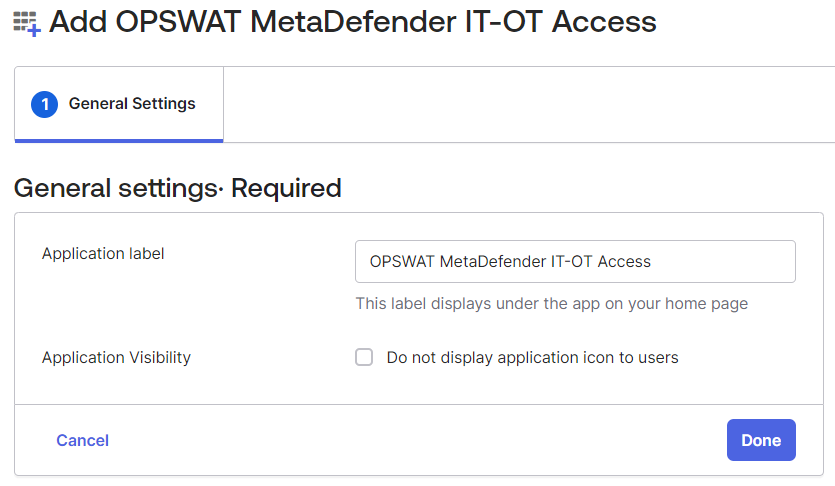Click the 'This label displays under the app' hint
The width and height of the screenshot is (835, 486).
click(552, 303)
